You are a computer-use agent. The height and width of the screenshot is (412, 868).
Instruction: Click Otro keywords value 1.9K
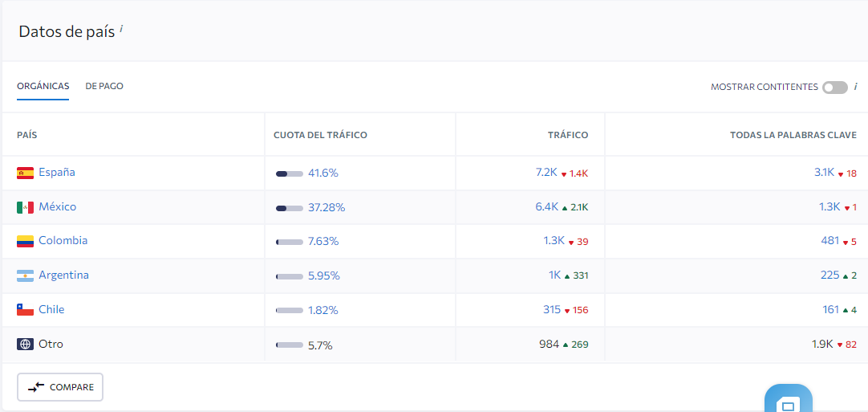click(x=822, y=344)
